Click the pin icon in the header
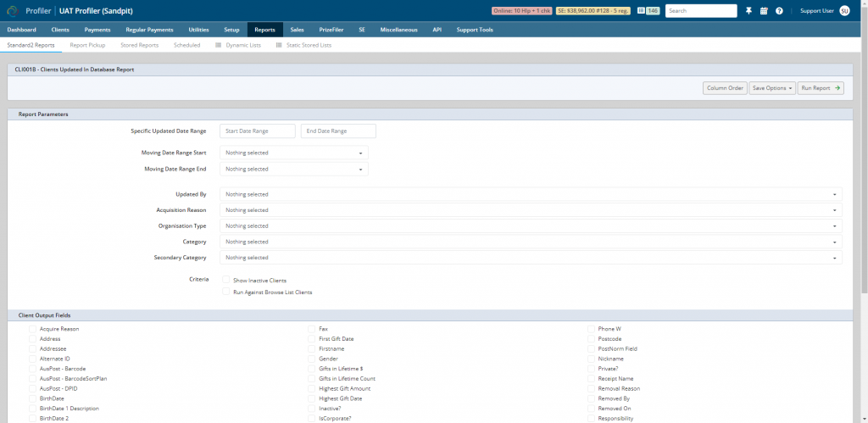 749,10
